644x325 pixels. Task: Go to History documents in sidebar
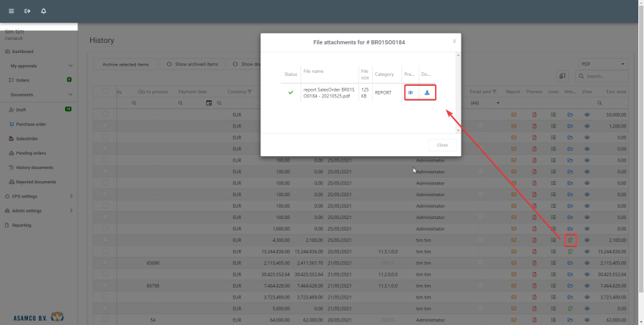35,168
